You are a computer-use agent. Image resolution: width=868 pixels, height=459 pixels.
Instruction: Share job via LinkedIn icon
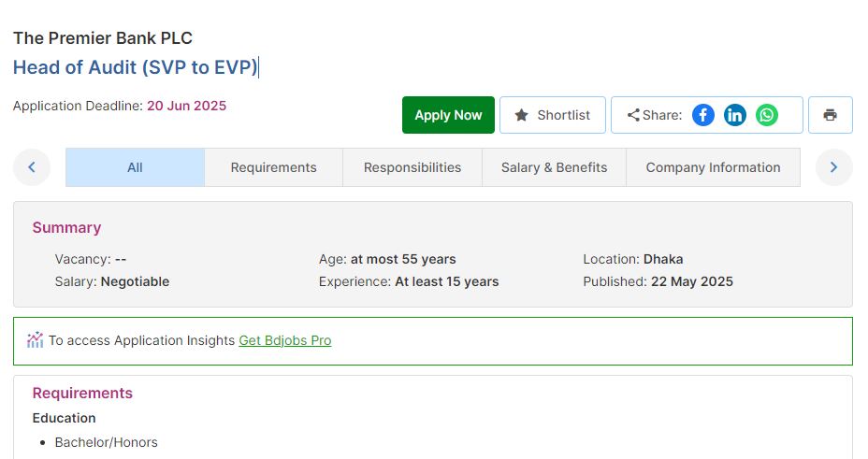point(735,115)
